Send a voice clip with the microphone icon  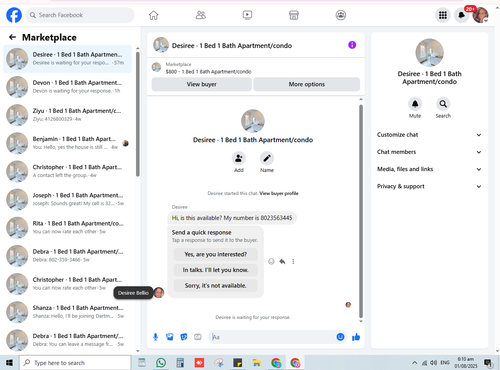[x=155, y=337]
